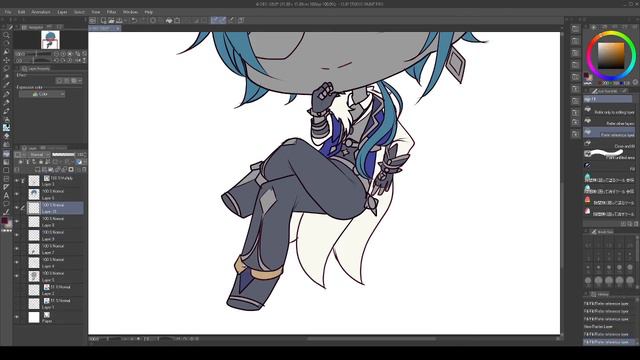Select the Operation object tool
The image size is (640, 360).
pos(6,52)
